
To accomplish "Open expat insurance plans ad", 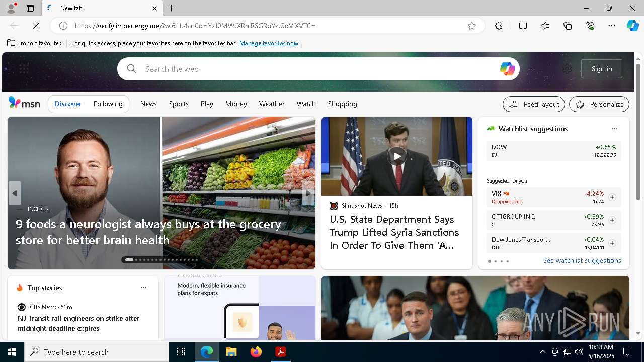I will (x=239, y=308).
